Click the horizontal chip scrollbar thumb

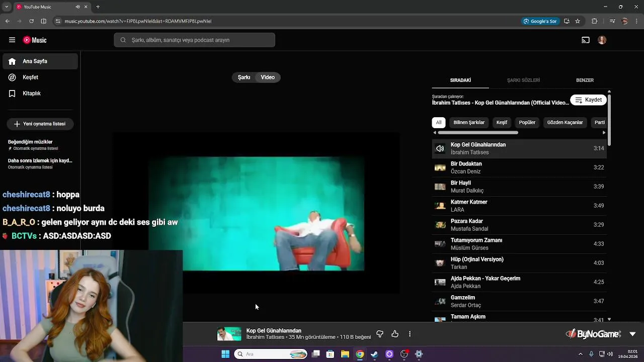coord(478,133)
